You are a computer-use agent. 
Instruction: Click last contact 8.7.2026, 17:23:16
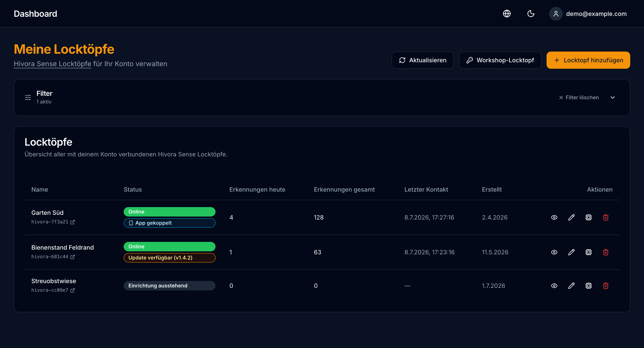(429, 252)
